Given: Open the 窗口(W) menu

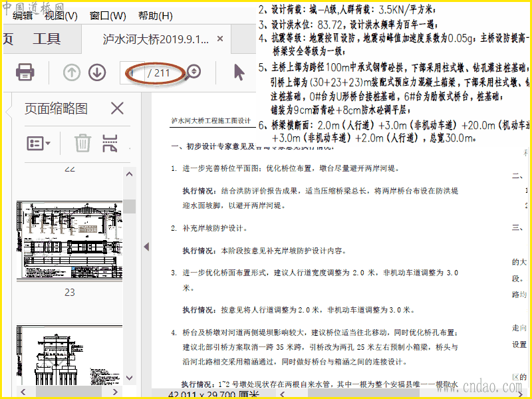Looking at the screenshot, I should [108, 15].
